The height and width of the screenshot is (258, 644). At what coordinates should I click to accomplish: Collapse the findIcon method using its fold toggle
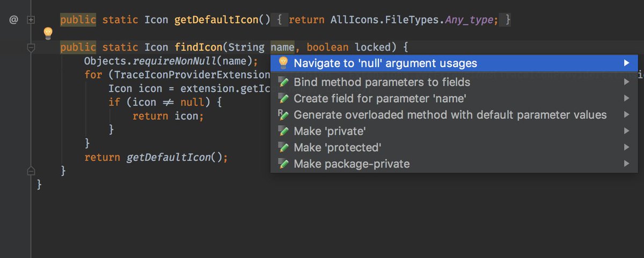click(31, 48)
